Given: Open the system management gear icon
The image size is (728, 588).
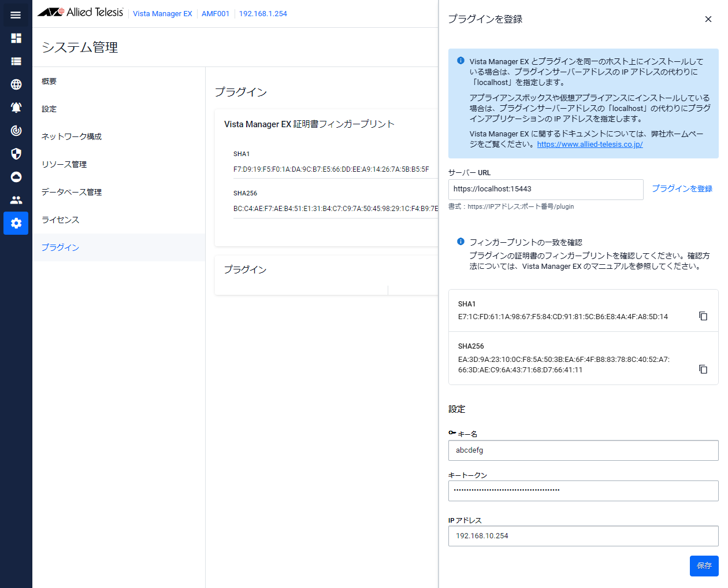Looking at the screenshot, I should pyautogui.click(x=16, y=223).
